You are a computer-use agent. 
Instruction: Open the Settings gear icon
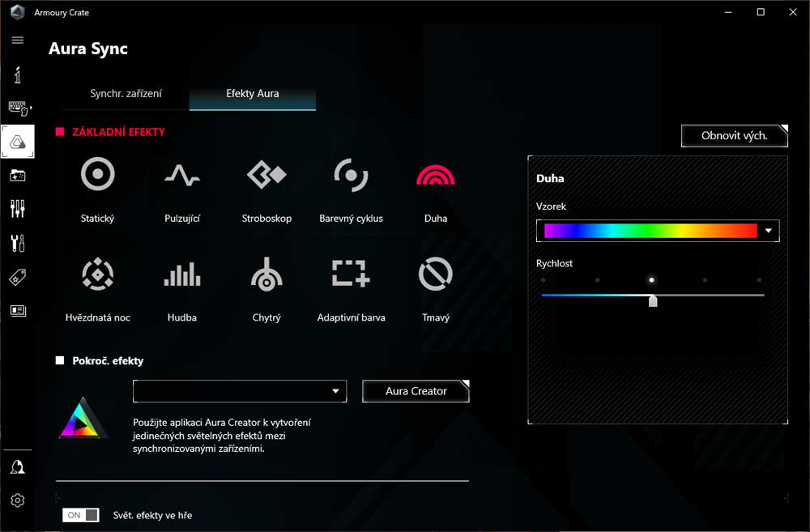click(18, 500)
